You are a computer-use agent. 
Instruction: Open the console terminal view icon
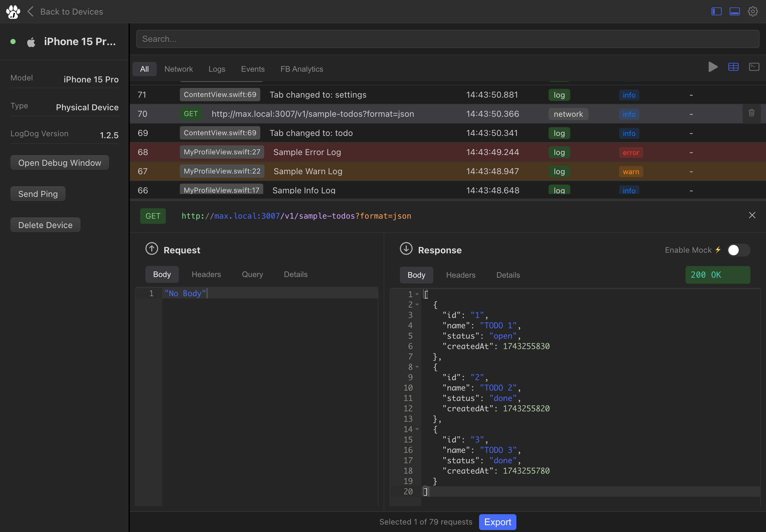pyautogui.click(x=754, y=67)
